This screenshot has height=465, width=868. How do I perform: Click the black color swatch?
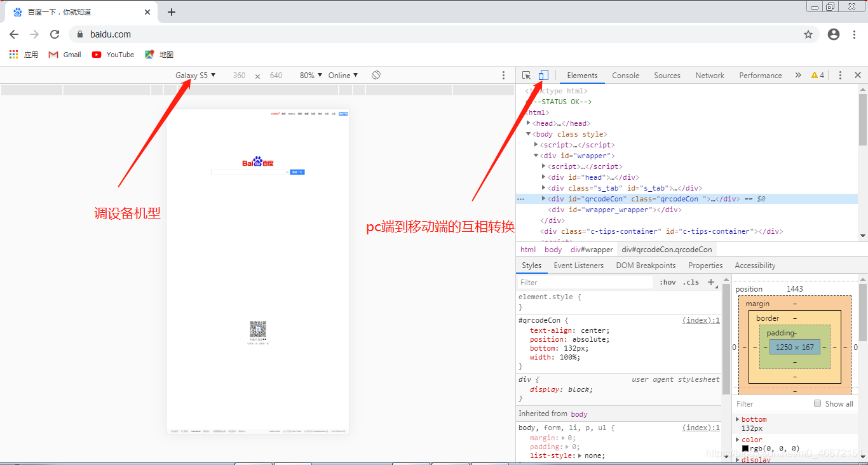(745, 448)
